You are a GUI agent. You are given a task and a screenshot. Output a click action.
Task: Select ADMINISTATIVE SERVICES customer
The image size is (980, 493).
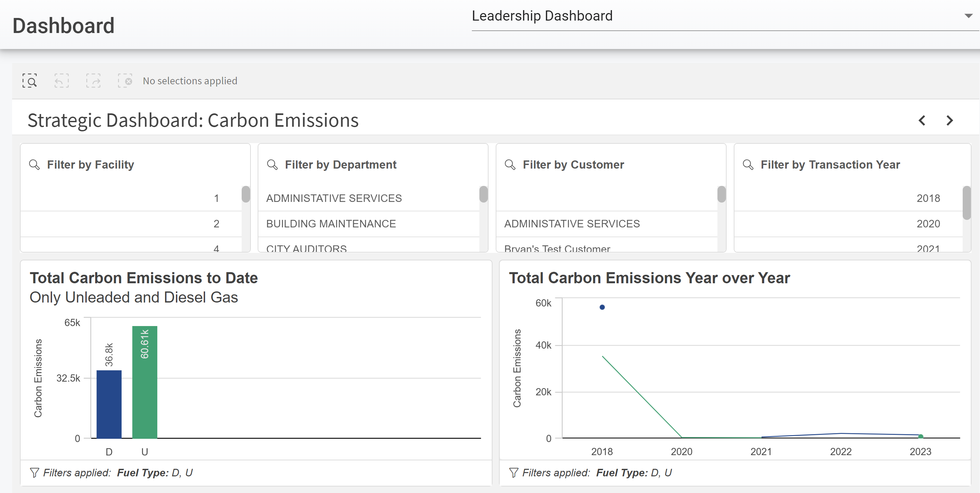pos(571,223)
